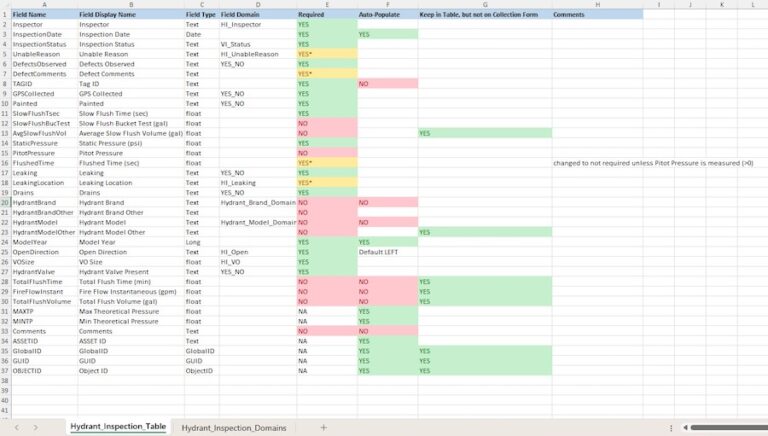
Task: Click 'Keep in Table, but not on Collection Form' cell
Action: pos(484,15)
